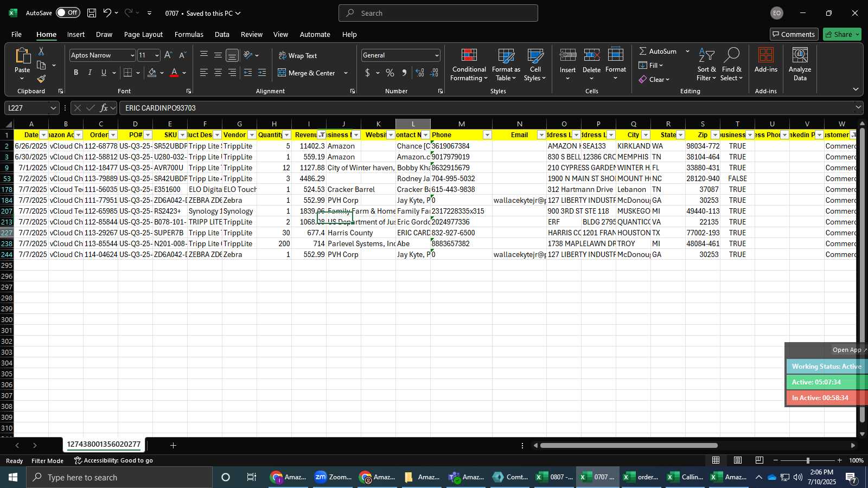
Task: Switch to Page Layout view icon
Action: point(738,460)
